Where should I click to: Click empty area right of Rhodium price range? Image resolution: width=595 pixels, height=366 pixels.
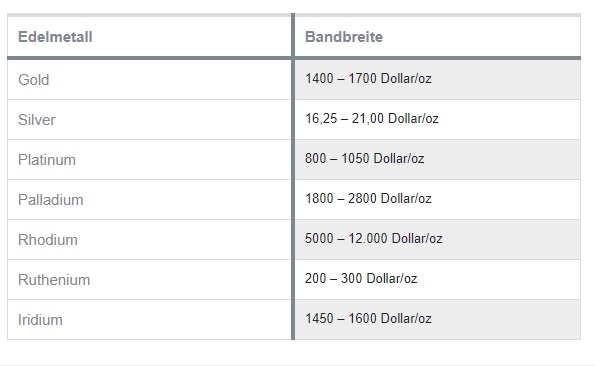pyautogui.click(x=512, y=240)
